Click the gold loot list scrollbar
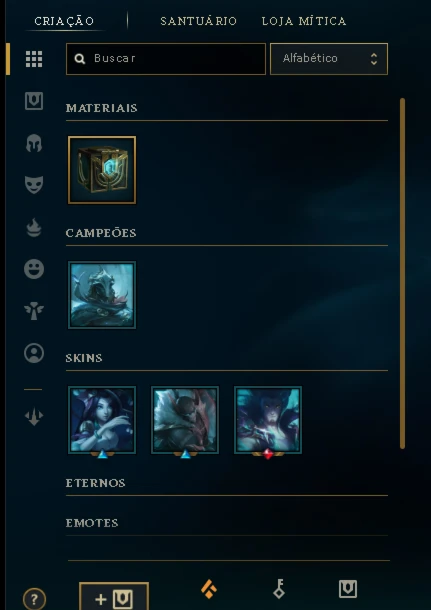The image size is (431, 610). tap(402, 273)
